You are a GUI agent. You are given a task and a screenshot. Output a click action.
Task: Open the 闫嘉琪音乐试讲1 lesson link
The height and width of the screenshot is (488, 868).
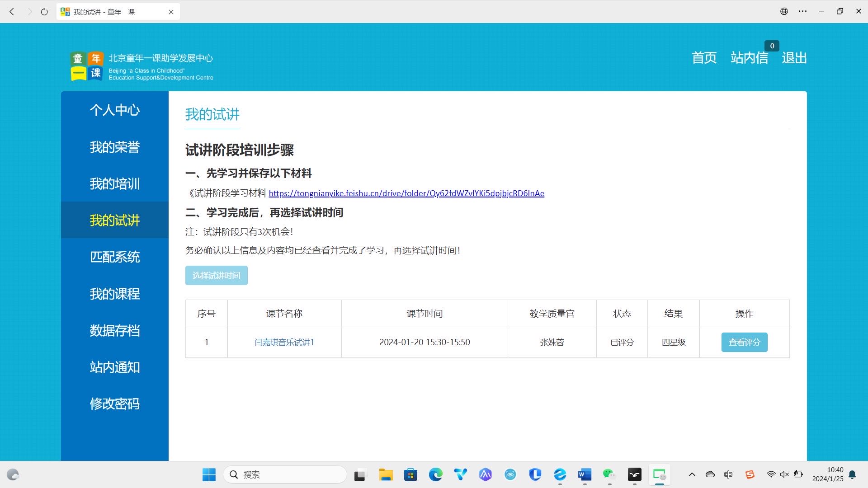coord(284,342)
